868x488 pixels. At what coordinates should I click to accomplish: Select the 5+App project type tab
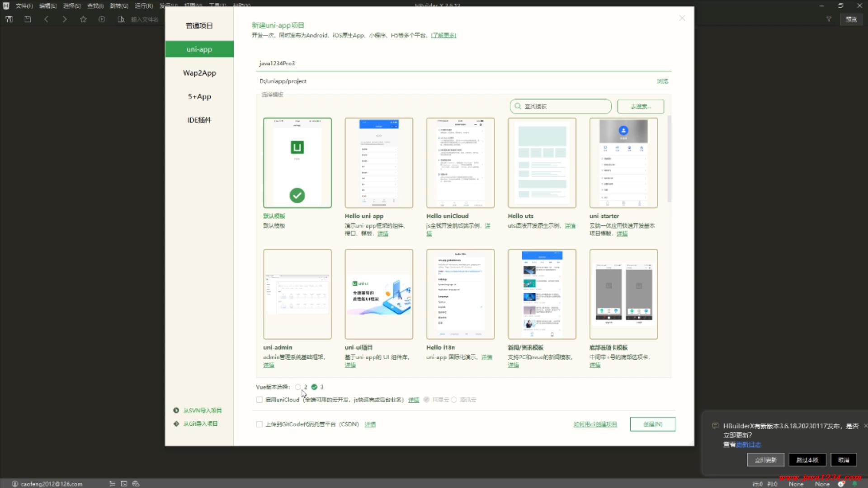click(x=199, y=96)
